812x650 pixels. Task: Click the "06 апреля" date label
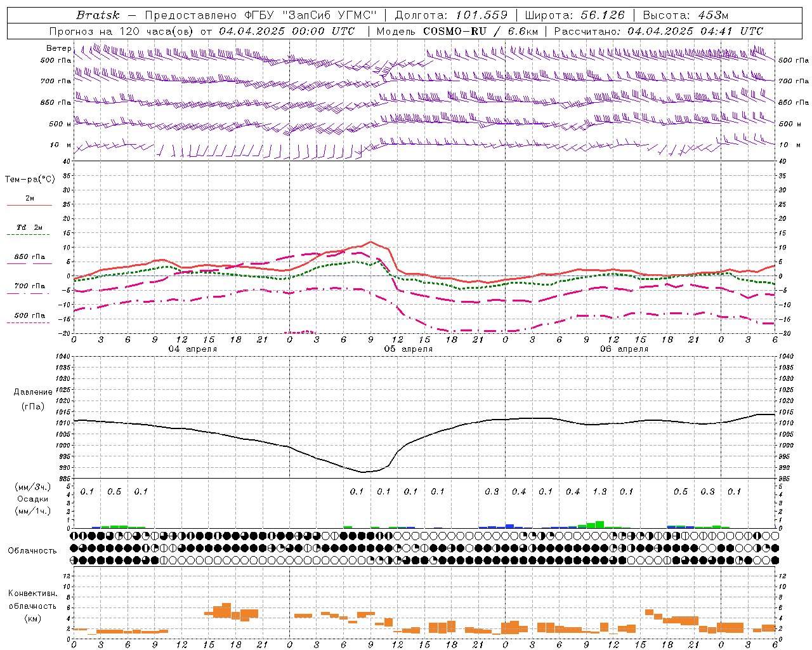(x=624, y=349)
